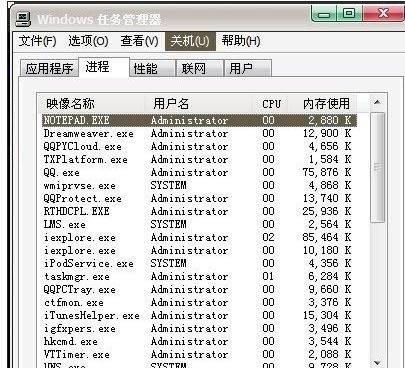The image size is (405, 368).
Task: Select the Dreamweaver.exe process row
Action: 199,133
